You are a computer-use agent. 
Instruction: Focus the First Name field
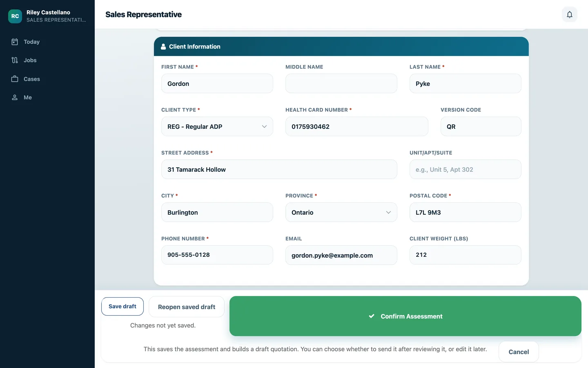coord(217,83)
